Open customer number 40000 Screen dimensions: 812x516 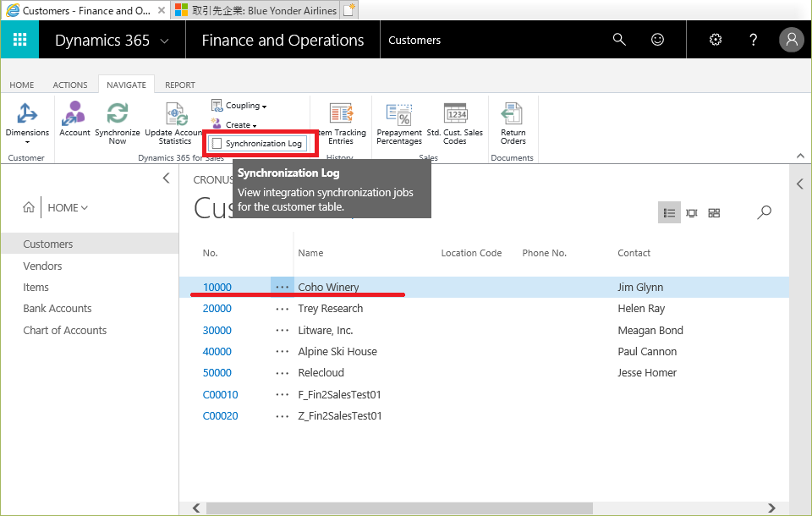(217, 352)
